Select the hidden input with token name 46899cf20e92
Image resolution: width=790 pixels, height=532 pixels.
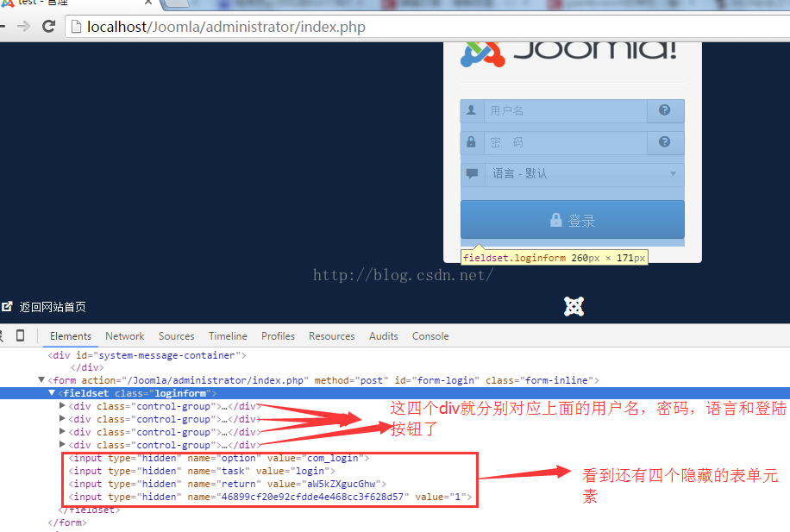click(x=270, y=497)
